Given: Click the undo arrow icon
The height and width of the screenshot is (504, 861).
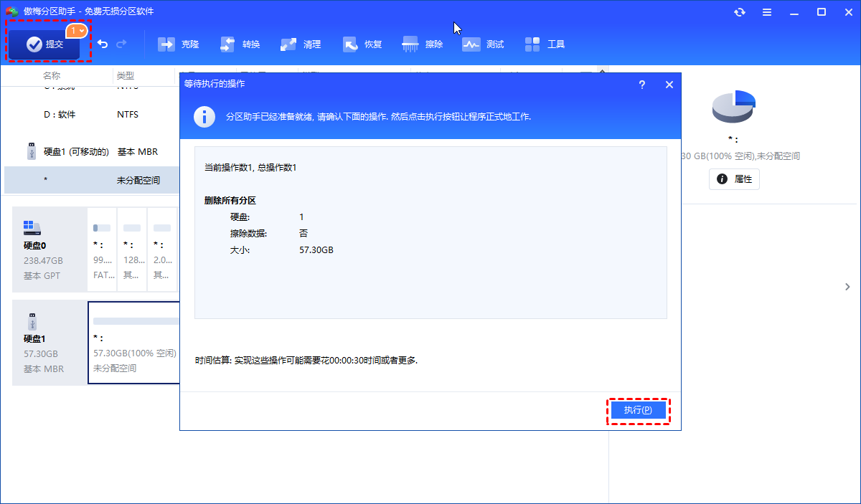Looking at the screenshot, I should (x=103, y=44).
